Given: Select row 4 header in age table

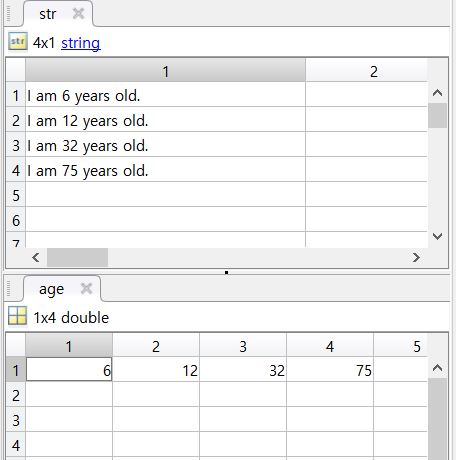Looking at the screenshot, I should point(16,444).
